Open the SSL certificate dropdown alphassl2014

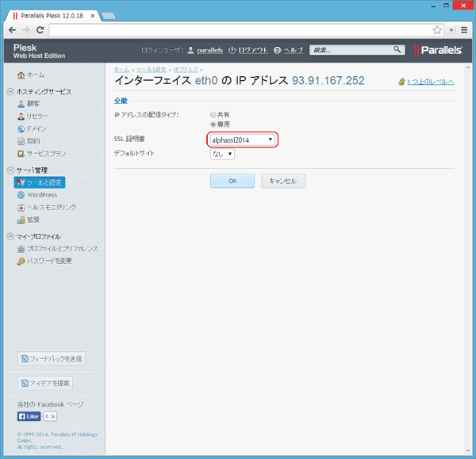tap(242, 140)
